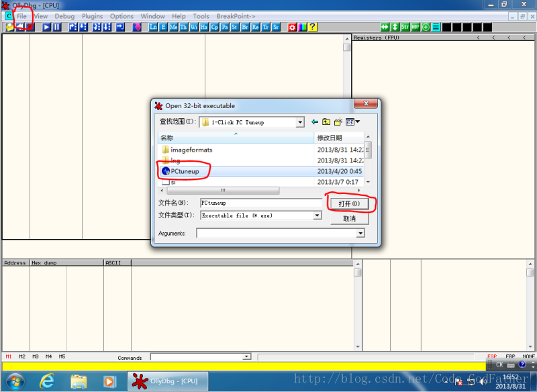This screenshot has height=392, width=537.
Task: Open appearance settings via rainbow color icon
Action: point(302,27)
